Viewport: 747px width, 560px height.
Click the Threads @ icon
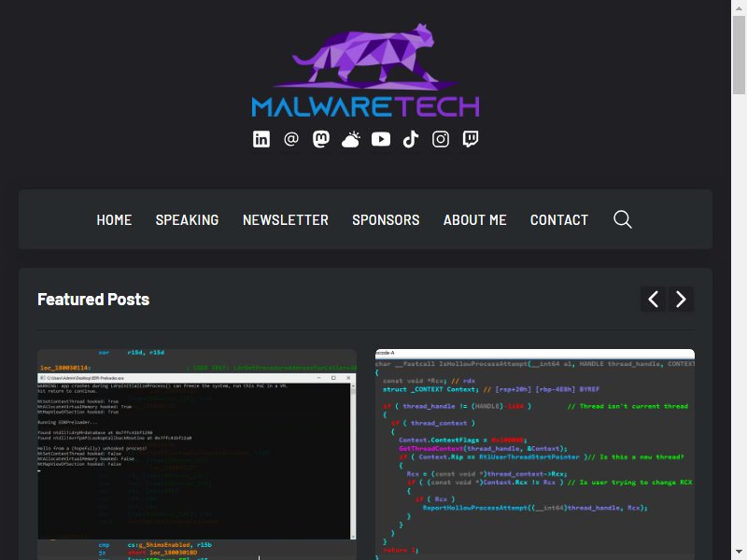click(x=291, y=139)
